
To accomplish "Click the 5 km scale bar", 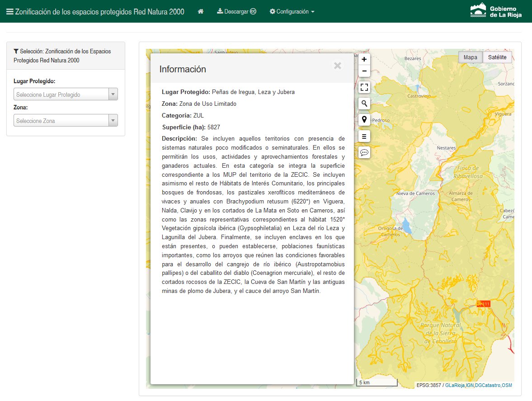I will (x=377, y=382).
